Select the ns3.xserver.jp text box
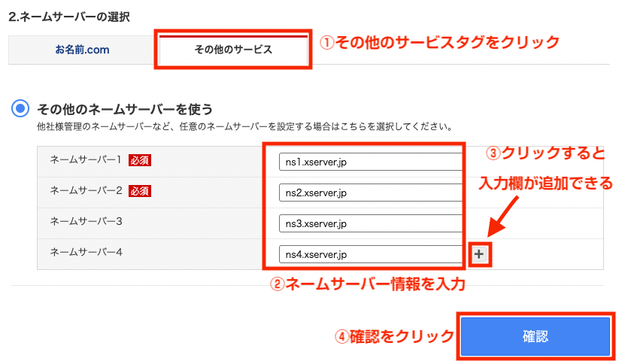 pos(369,223)
